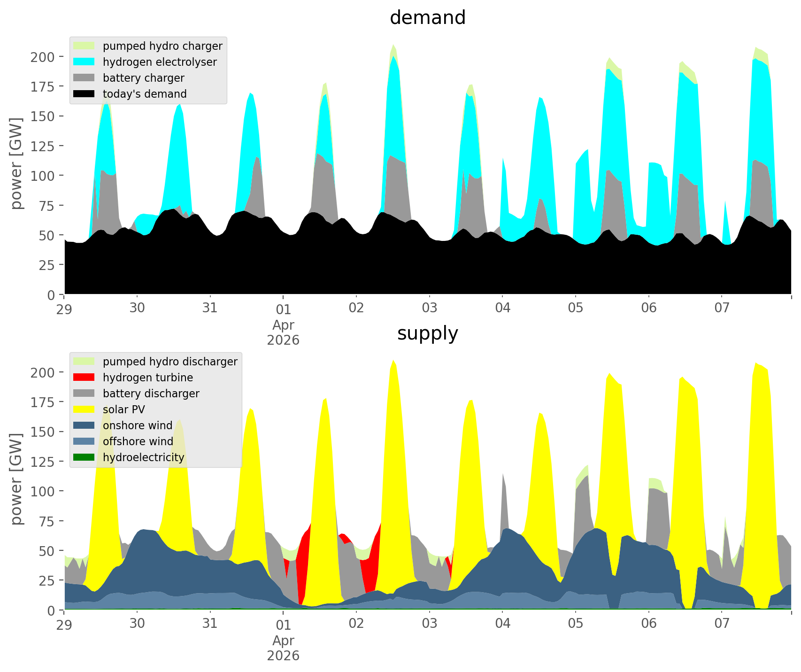801x672 pixels.
Task: Click the black today's demand legend swatch
Action: [84, 94]
